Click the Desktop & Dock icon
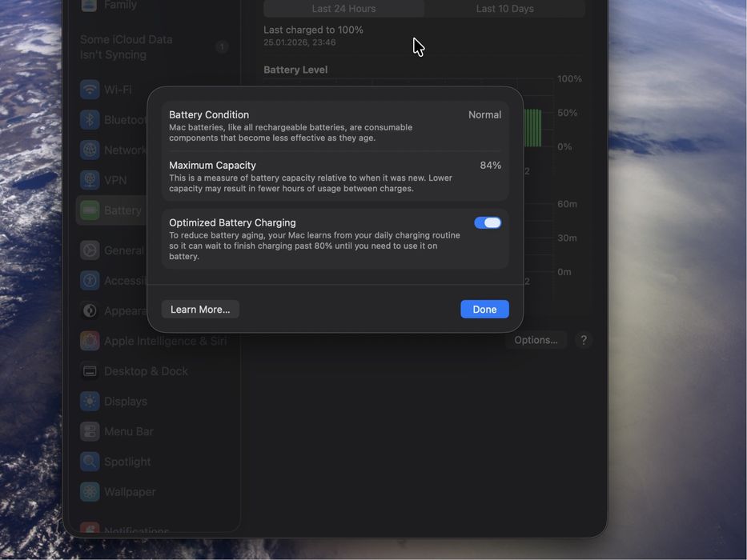Screen dimensions: 747x560 pos(90,371)
